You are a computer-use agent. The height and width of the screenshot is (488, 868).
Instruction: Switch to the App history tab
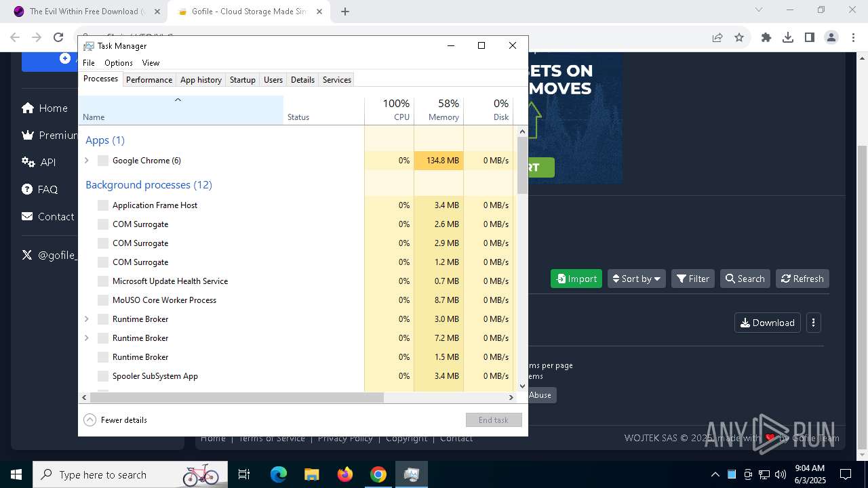click(201, 80)
